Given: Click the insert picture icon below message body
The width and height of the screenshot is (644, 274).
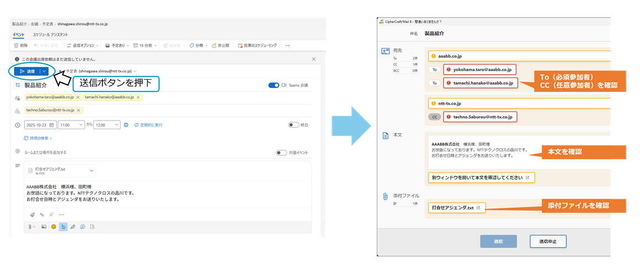Looking at the screenshot, I should 44,226.
